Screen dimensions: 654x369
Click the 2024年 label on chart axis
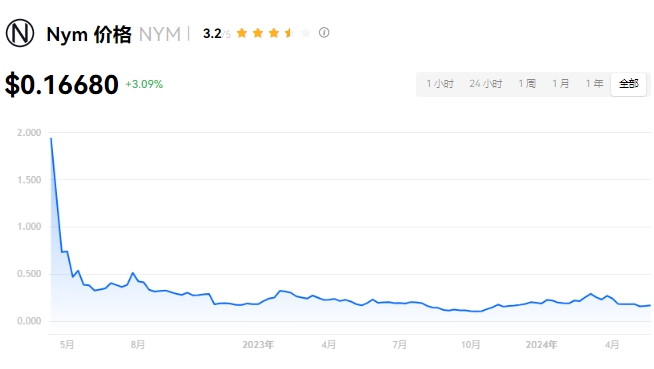point(541,345)
